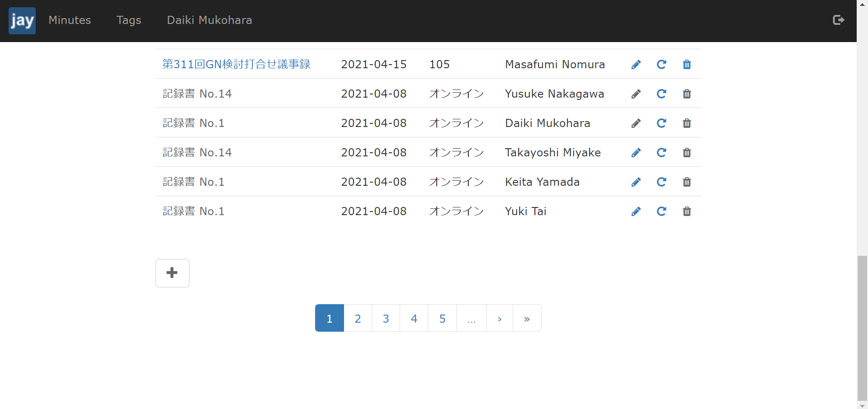
Task: Open 第311回GN検討打合せ議事録 link
Action: coord(236,64)
